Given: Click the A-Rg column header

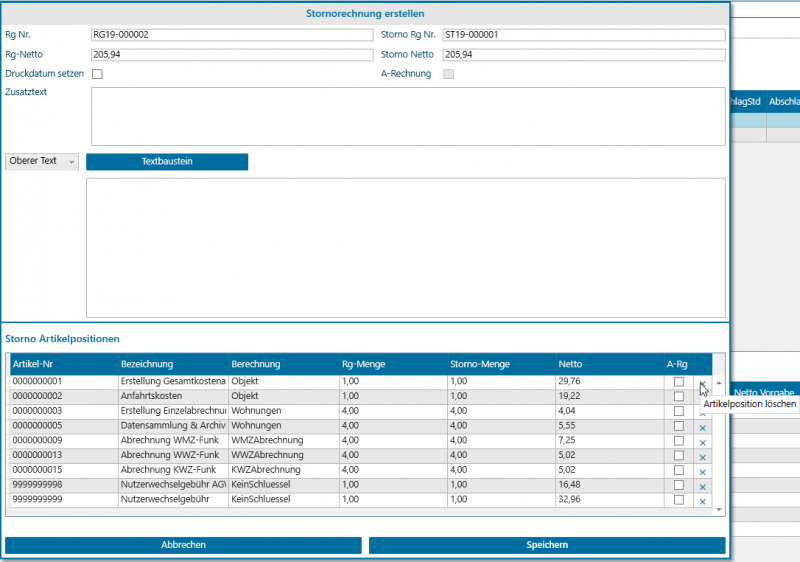Looking at the screenshot, I should [678, 364].
